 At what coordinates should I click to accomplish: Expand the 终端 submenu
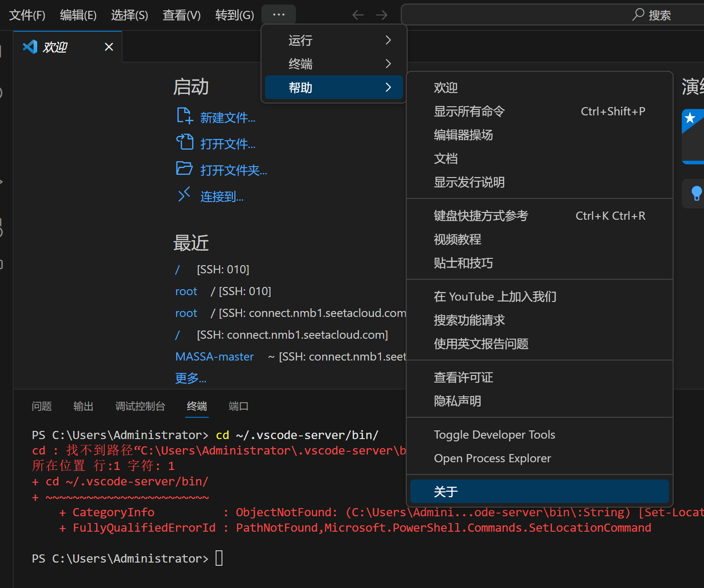pyautogui.click(x=388, y=64)
